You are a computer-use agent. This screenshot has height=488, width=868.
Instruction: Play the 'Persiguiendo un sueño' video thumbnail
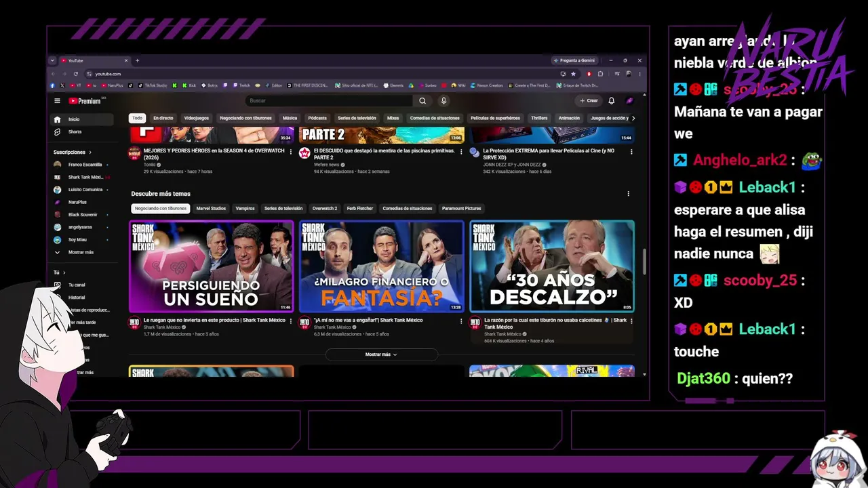[212, 266]
